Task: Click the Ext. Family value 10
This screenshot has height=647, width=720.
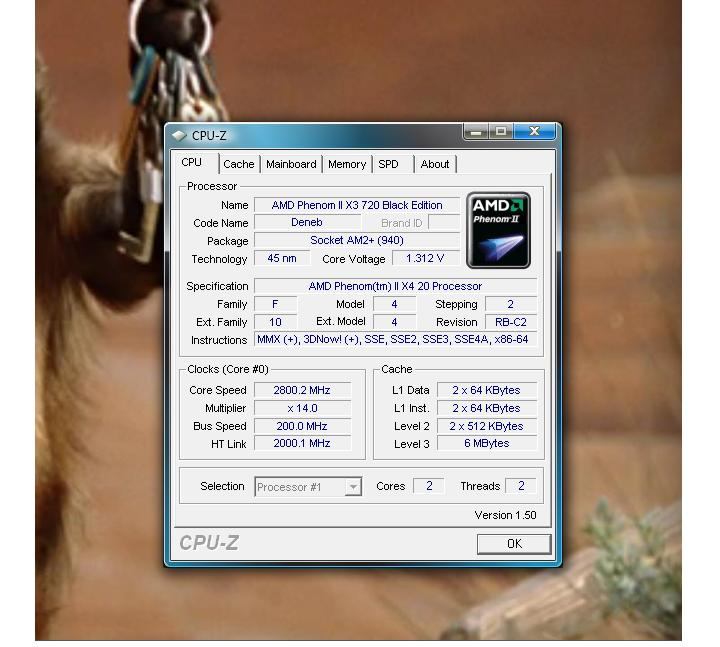Action: (276, 322)
